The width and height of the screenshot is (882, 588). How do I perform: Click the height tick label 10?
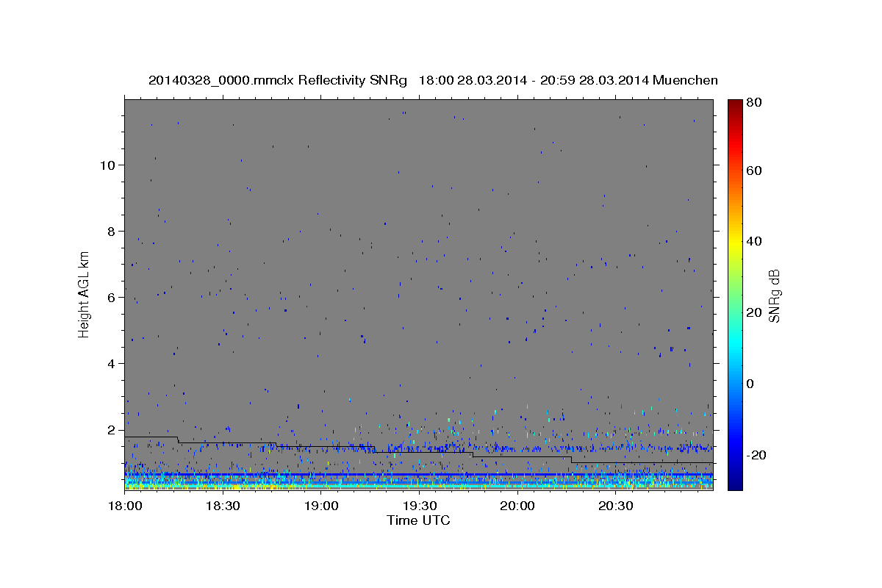[x=109, y=165]
